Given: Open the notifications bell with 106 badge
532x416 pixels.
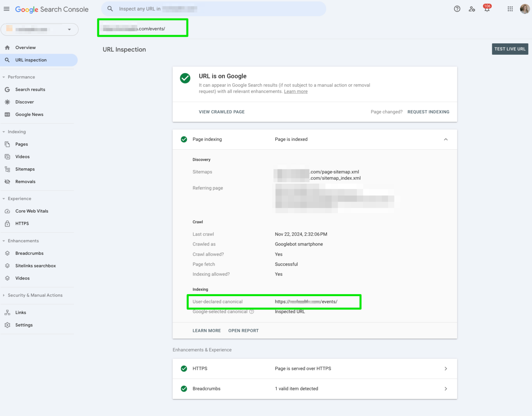Looking at the screenshot, I should coord(487,9).
